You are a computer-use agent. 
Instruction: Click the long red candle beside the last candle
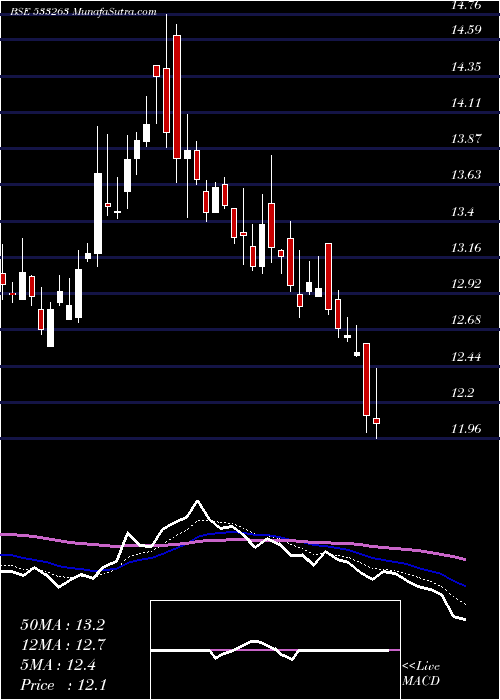point(367,379)
